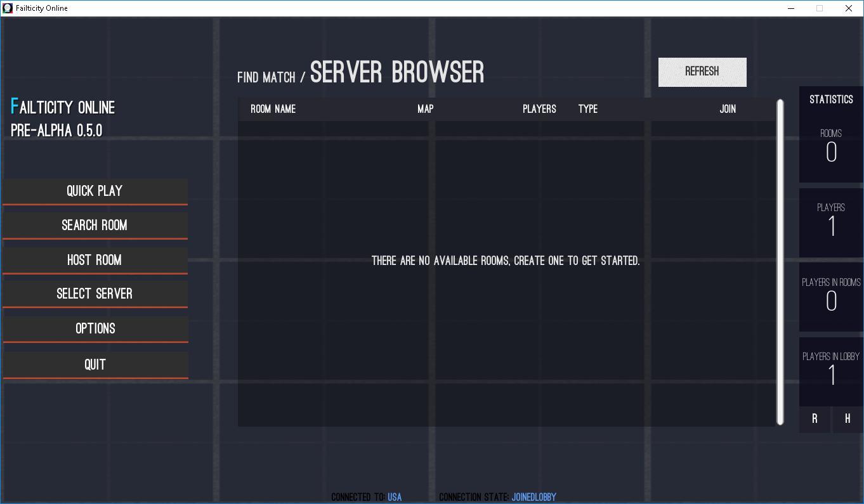Open the Select Server menu
Image resolution: width=864 pixels, height=504 pixels.
pos(95,294)
